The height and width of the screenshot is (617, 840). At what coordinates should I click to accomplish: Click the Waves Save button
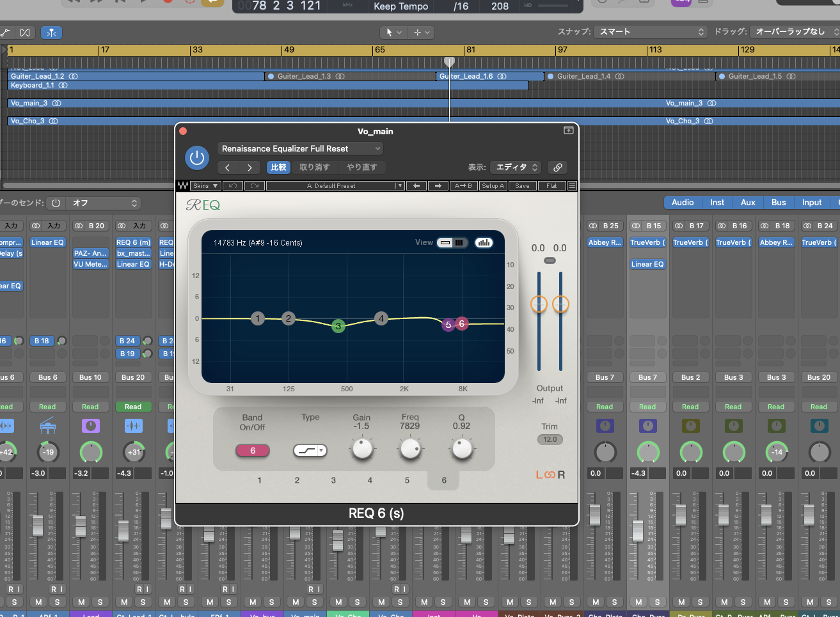(x=523, y=185)
